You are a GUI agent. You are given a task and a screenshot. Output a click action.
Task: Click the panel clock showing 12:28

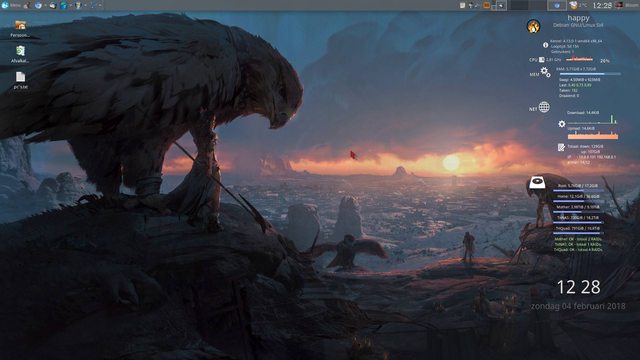point(602,5)
